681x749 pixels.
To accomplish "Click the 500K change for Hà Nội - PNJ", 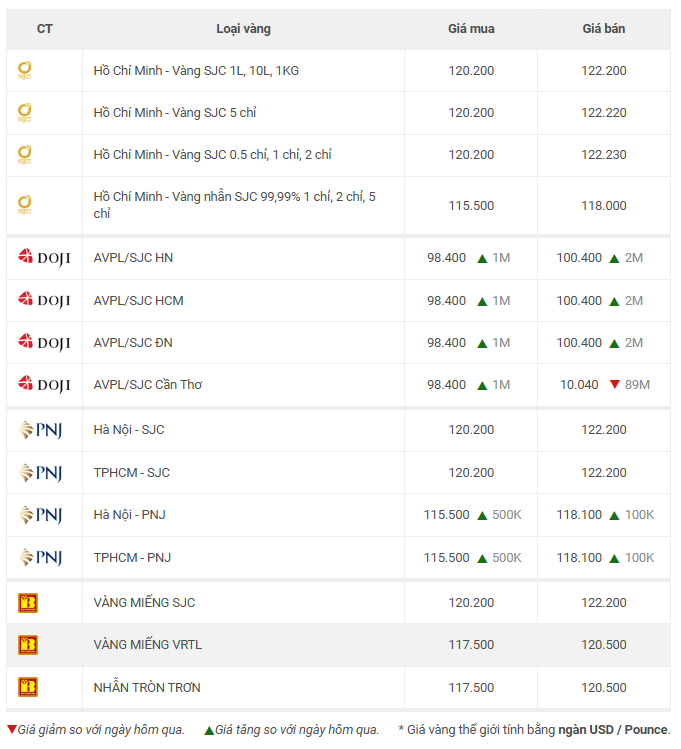I will click(x=507, y=515).
